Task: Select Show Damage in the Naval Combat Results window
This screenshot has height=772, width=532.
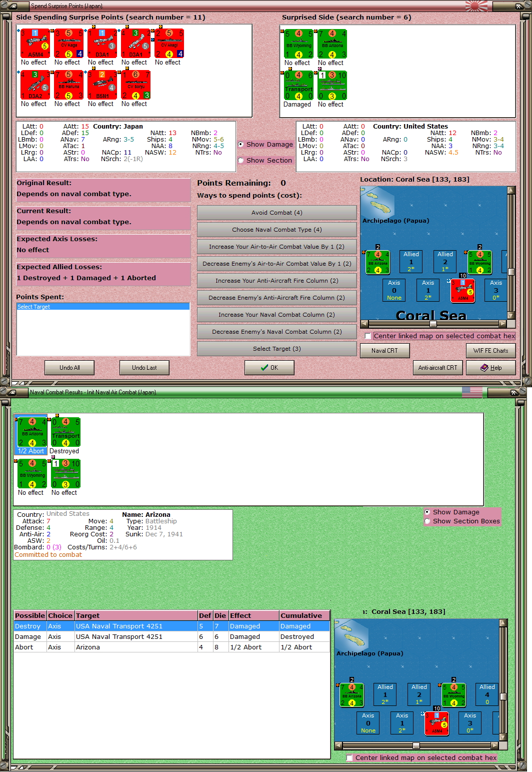Action: coord(427,512)
